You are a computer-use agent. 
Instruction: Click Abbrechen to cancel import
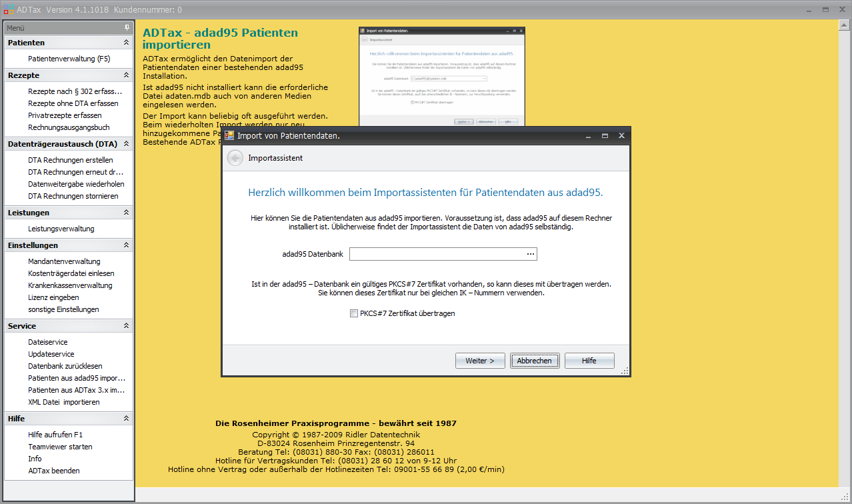535,361
